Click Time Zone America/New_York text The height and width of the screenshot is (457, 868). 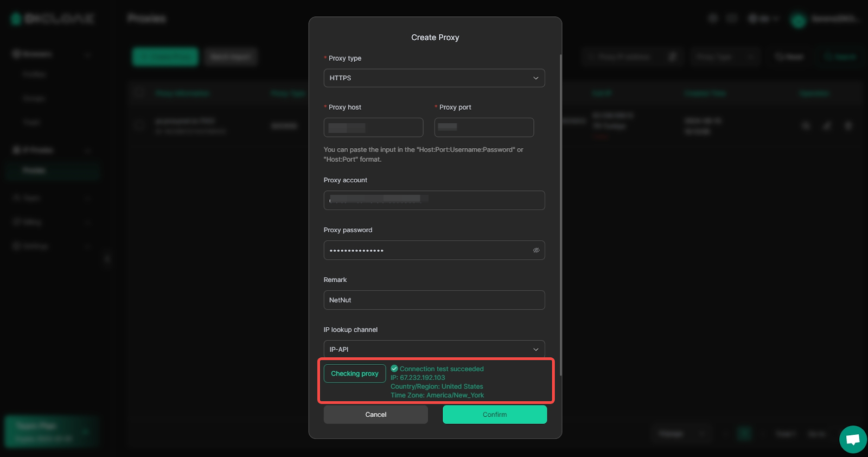pyautogui.click(x=437, y=395)
